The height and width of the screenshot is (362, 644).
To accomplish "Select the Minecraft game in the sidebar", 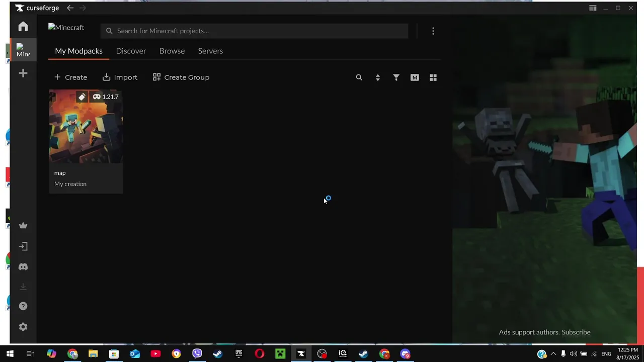I will (23, 50).
